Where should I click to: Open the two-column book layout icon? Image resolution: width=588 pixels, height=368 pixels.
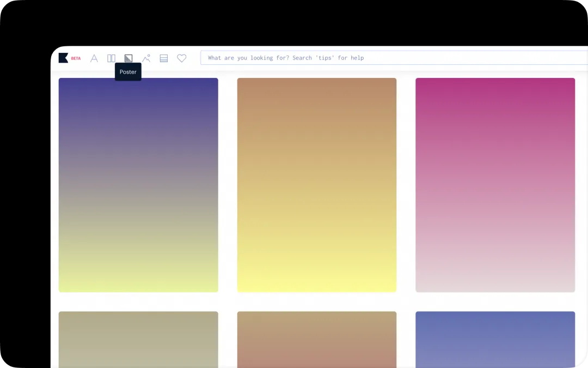(111, 58)
